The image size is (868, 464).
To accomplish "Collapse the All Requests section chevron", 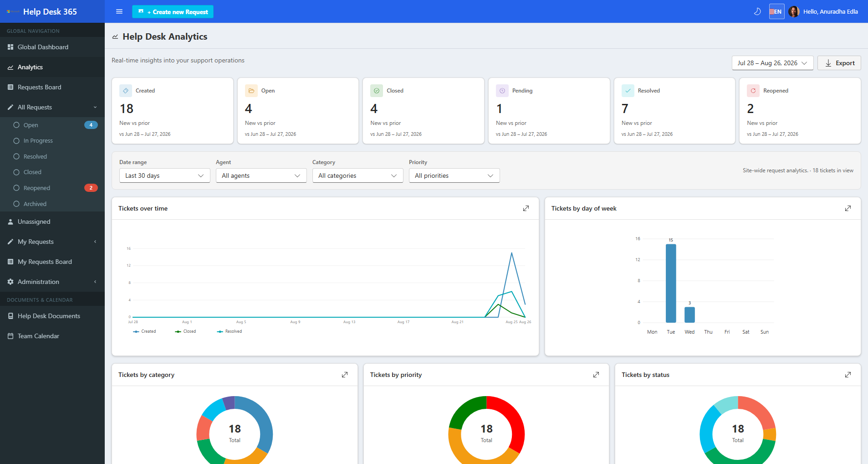I will 95,107.
